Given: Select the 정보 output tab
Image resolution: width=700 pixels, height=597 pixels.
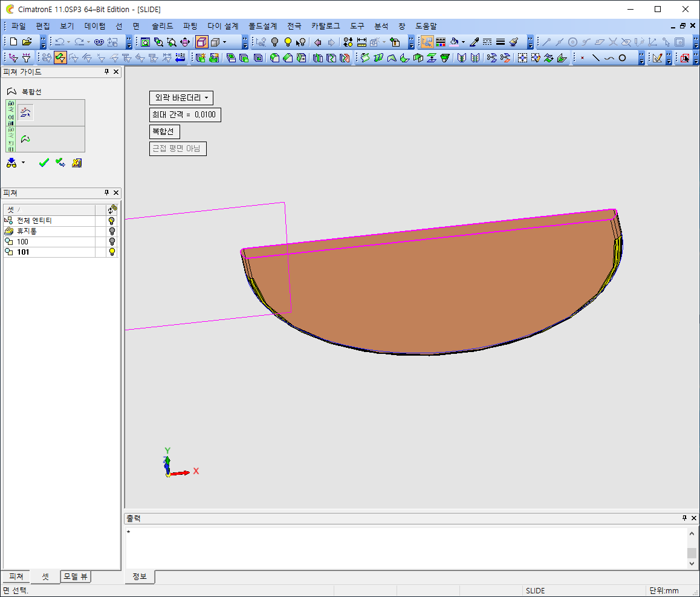Looking at the screenshot, I should tap(140, 576).
